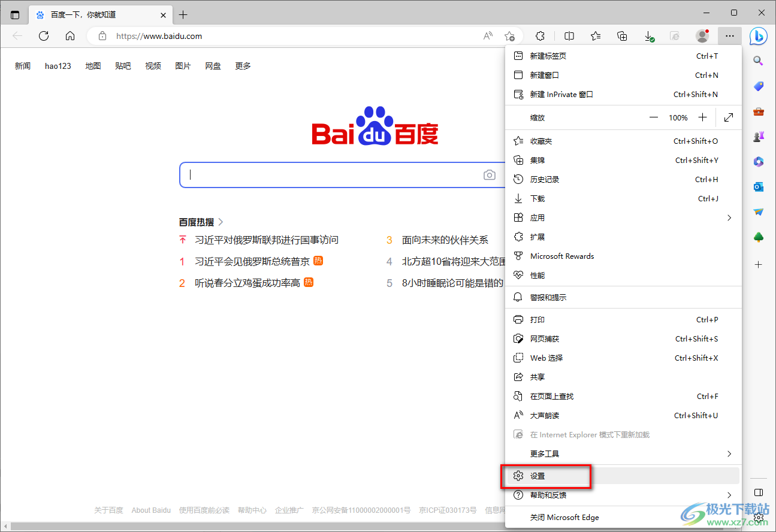
Task: Choose 网页捕获 menu entry
Action: point(623,338)
